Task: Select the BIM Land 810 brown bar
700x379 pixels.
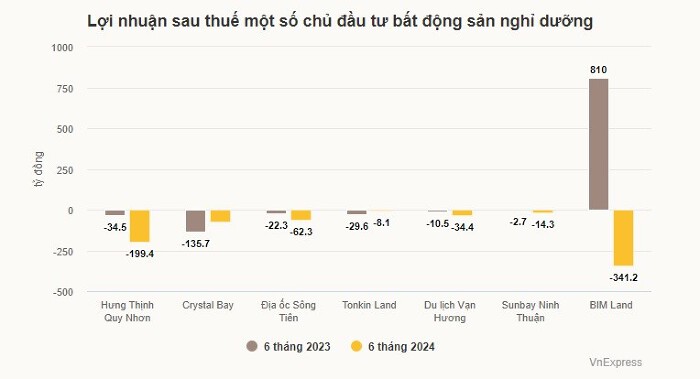Action: [x=598, y=144]
